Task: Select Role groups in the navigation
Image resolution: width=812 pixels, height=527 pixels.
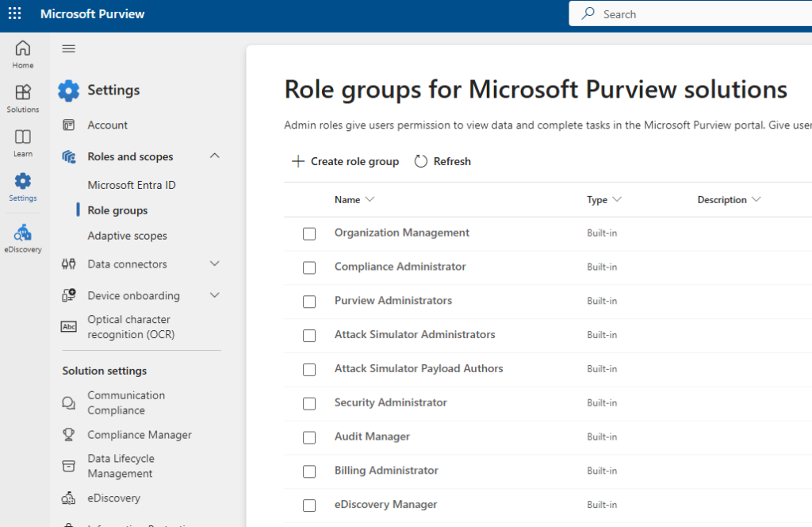Action: [x=117, y=210]
